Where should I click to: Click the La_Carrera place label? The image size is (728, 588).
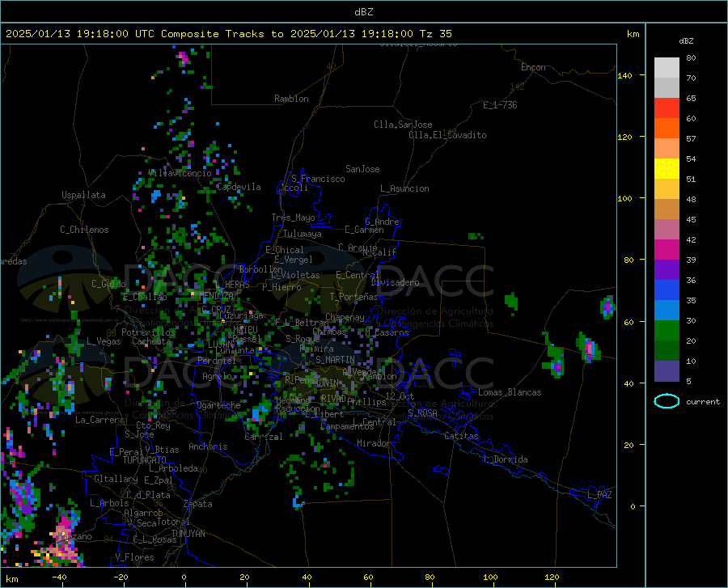[99, 420]
